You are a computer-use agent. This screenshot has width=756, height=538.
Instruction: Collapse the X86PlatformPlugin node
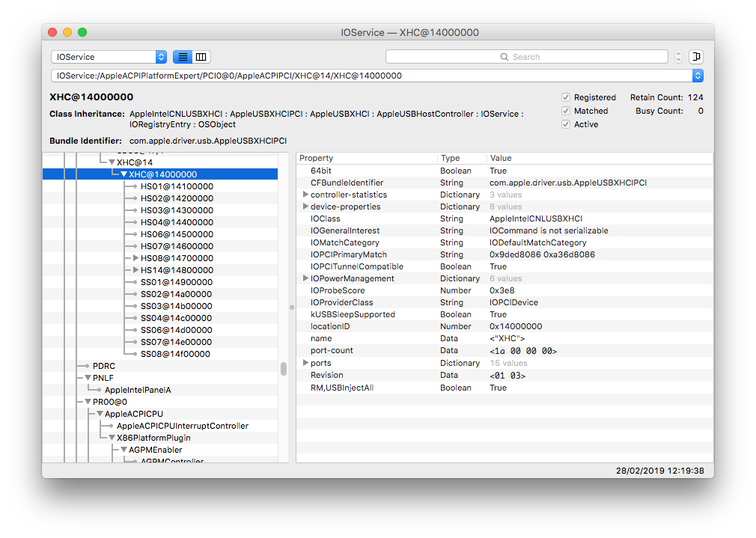click(112, 438)
